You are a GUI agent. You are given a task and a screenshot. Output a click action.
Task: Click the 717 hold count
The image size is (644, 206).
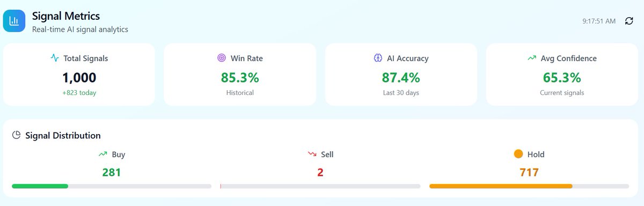point(529,172)
